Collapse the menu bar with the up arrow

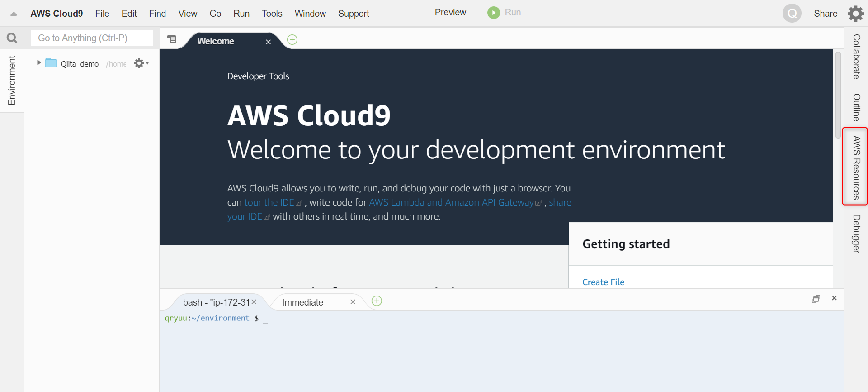pos(14,14)
